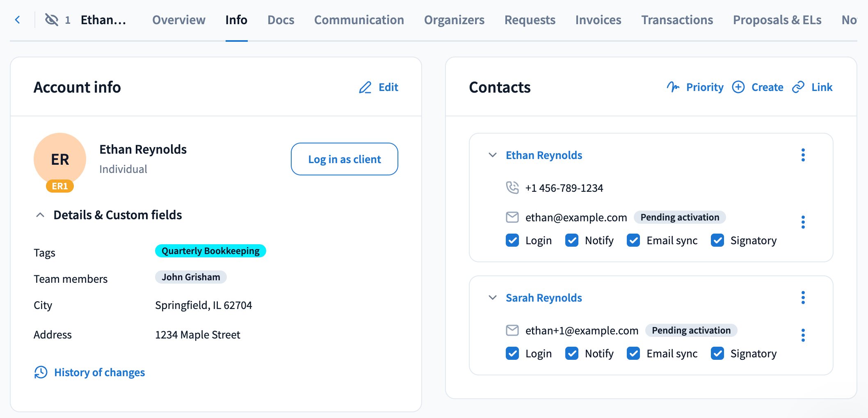Disable Signatory checkbox for Ethan Reynolds
The height and width of the screenshot is (418, 868).
coord(717,241)
